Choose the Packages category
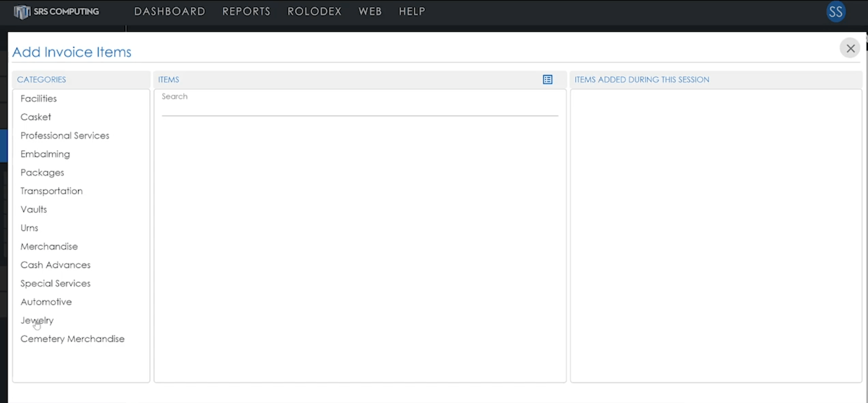Viewport: 868px width, 403px height. (x=42, y=172)
